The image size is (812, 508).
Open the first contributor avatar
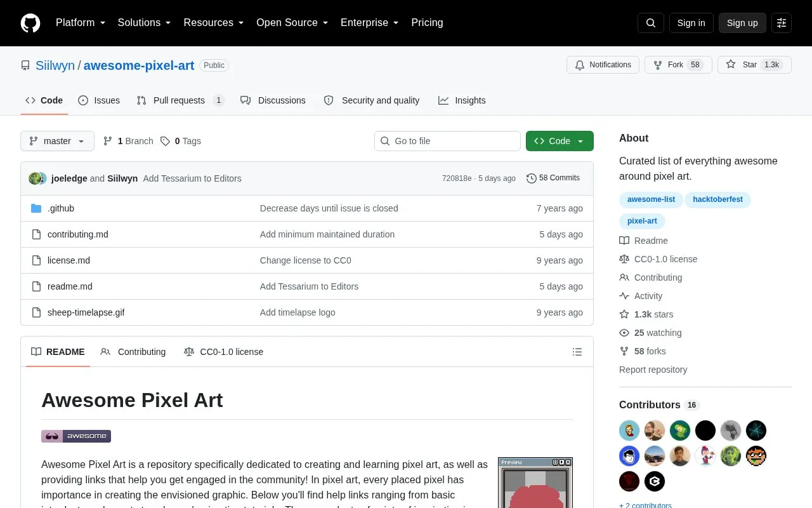pos(629,431)
